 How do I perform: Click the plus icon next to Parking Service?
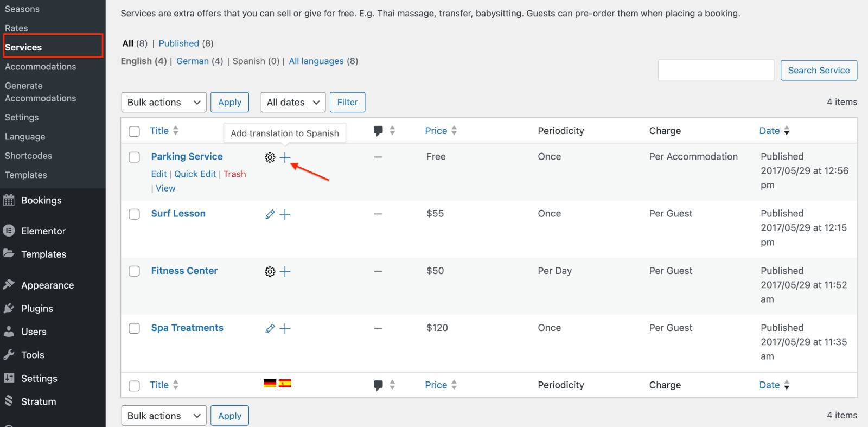[x=285, y=157]
